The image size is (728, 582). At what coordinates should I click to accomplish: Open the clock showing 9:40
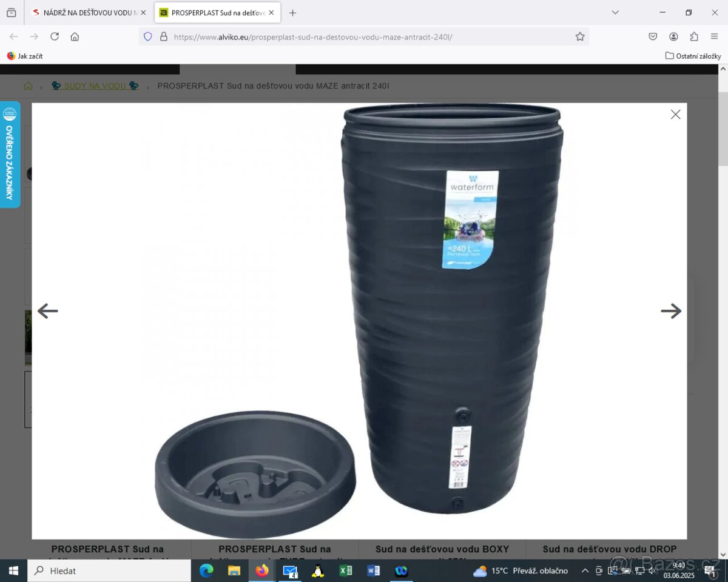678,570
